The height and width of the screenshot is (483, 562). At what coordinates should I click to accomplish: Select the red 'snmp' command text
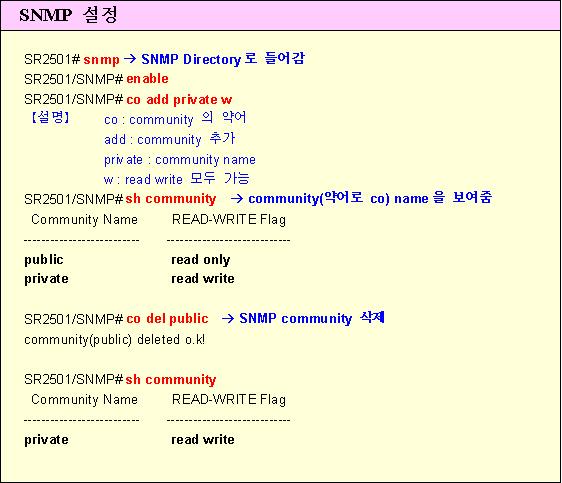[x=101, y=59]
